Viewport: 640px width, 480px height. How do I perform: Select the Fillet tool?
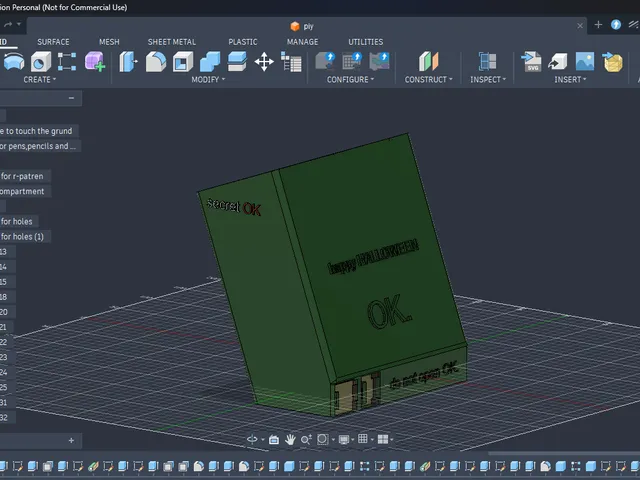156,62
